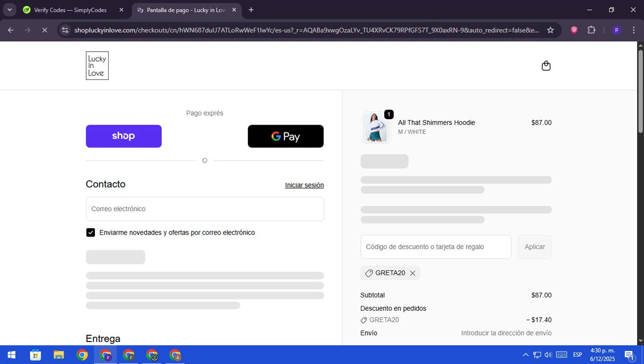Open the Chrome profile avatar
This screenshot has height=364, width=644.
pyautogui.click(x=617, y=30)
